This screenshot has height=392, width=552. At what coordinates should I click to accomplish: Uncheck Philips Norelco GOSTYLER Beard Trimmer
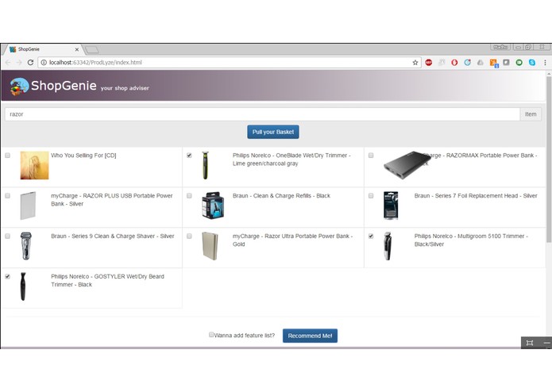(7, 277)
